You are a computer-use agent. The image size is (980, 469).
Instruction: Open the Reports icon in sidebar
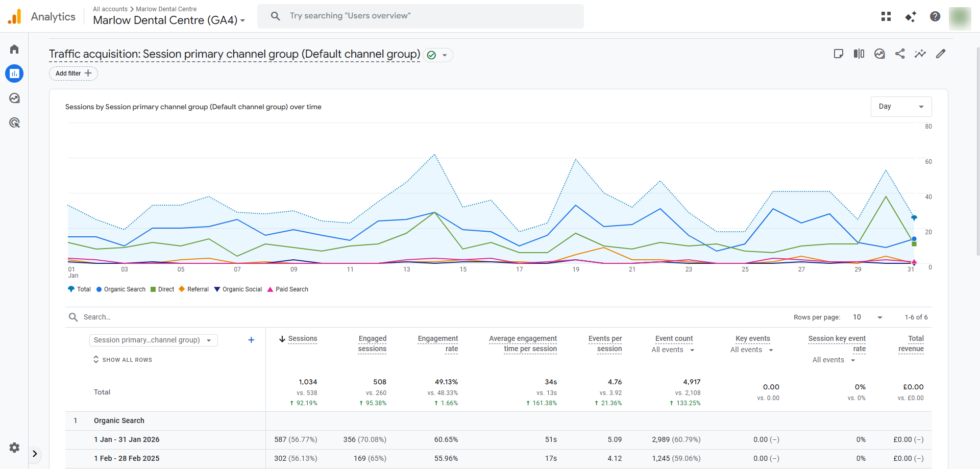pos(14,73)
